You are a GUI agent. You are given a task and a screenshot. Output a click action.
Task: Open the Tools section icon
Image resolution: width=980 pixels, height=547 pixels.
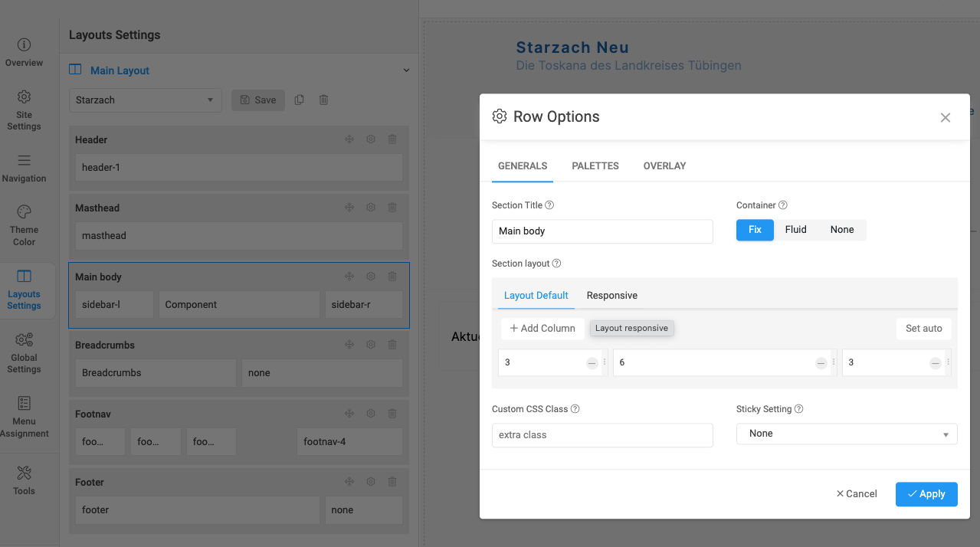[x=24, y=473]
